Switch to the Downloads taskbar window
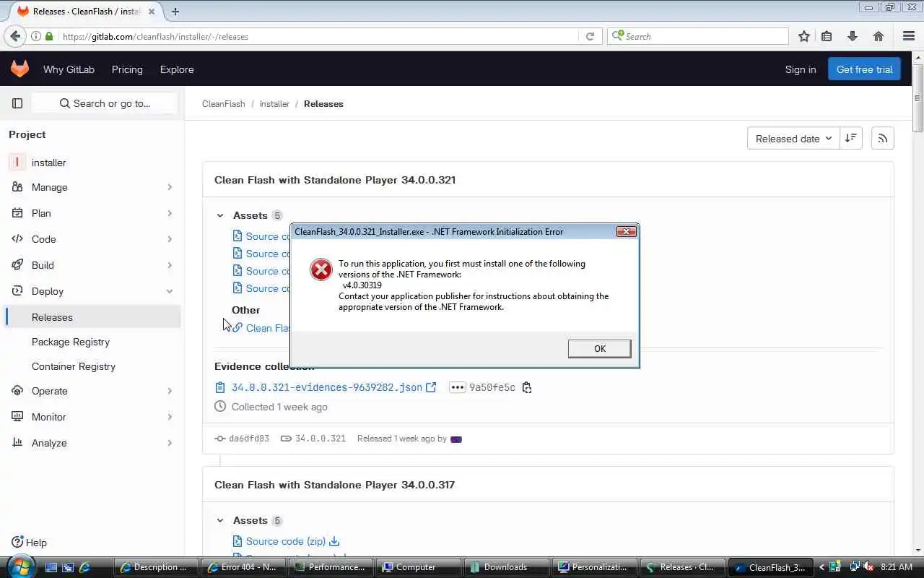 pyautogui.click(x=505, y=567)
